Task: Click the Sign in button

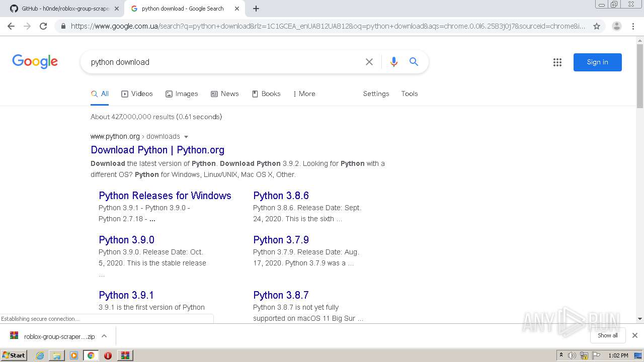Action: point(598,62)
